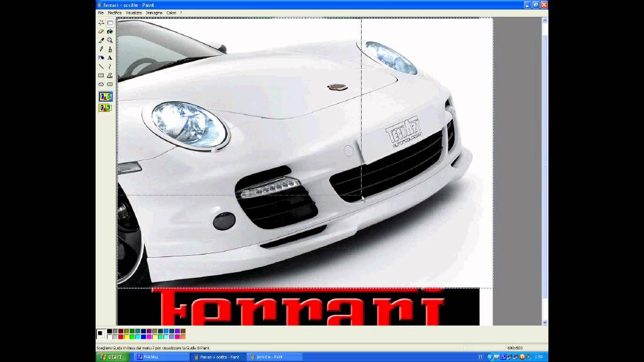Pick cyan from the color palette
Viewport: 644px width, 362px height.
(x=138, y=337)
